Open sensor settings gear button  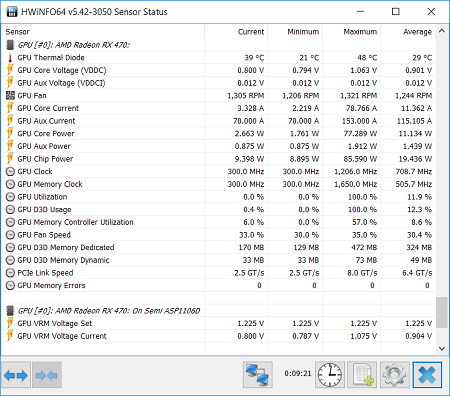[x=394, y=375]
